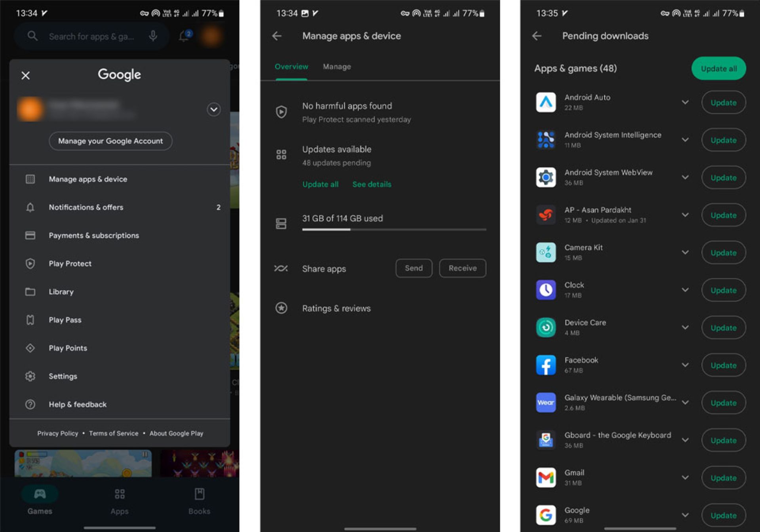Open Payments & subscriptions menu item
760x532 pixels.
point(120,236)
